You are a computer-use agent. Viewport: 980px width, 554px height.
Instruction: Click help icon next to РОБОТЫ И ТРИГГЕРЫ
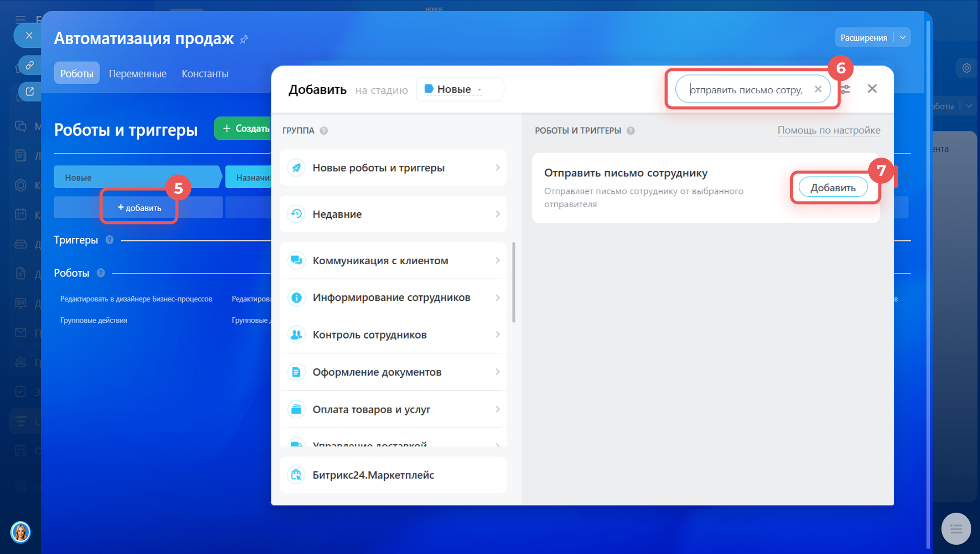coord(630,131)
